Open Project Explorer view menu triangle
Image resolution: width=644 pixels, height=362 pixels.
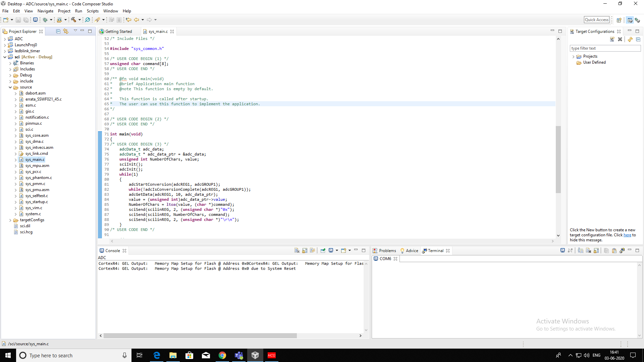tap(75, 31)
